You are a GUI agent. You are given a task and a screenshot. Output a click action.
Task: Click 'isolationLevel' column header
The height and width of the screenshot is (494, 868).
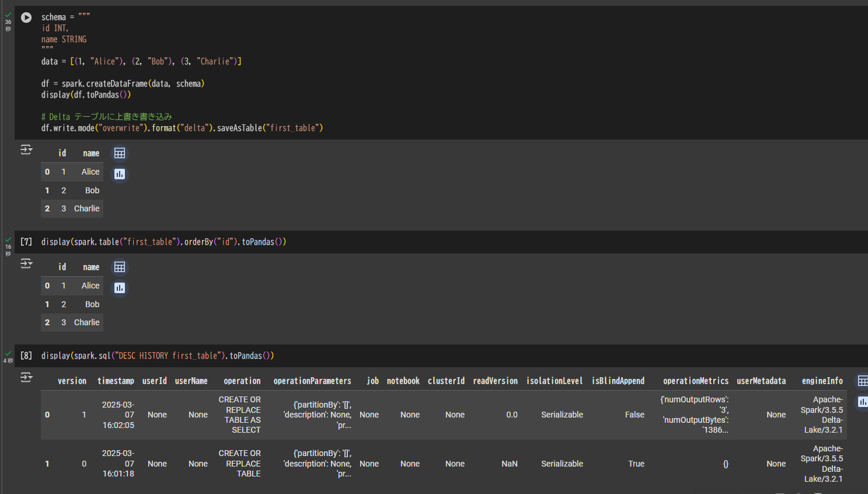pyautogui.click(x=555, y=381)
